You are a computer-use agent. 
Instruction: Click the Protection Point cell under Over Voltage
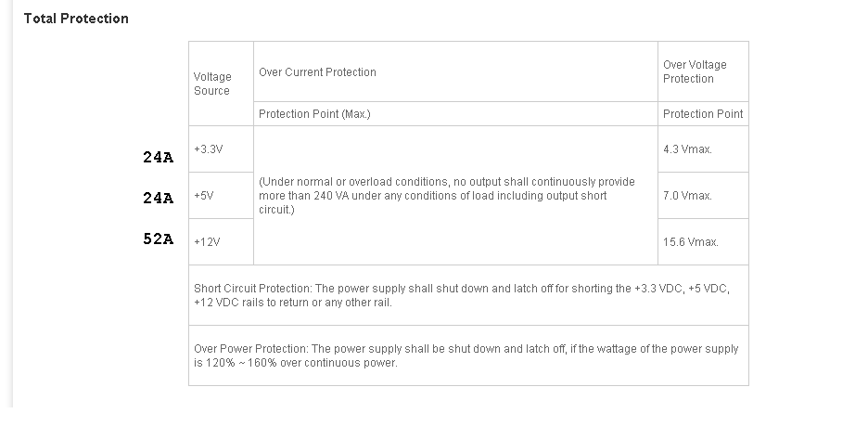pos(703,113)
